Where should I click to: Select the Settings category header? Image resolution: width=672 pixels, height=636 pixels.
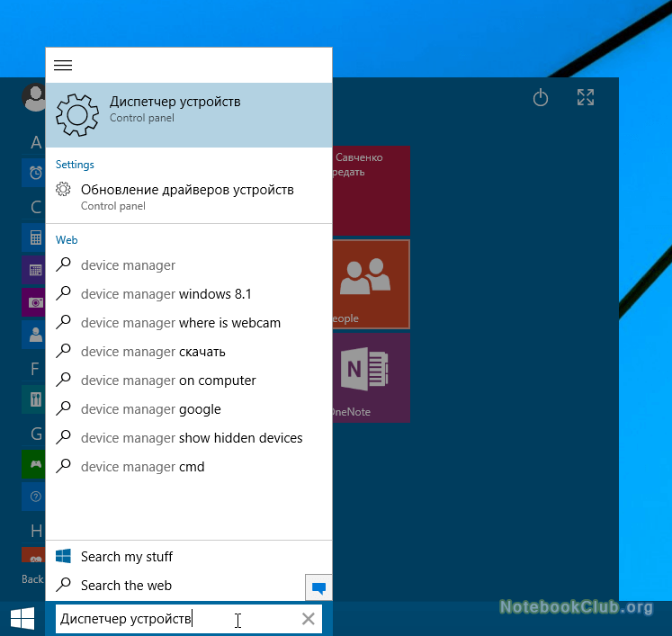[x=75, y=165]
